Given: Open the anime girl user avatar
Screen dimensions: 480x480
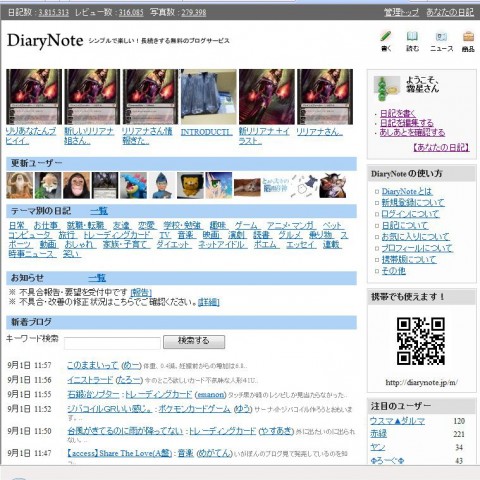Looking at the screenshot, I should tap(219, 185).
